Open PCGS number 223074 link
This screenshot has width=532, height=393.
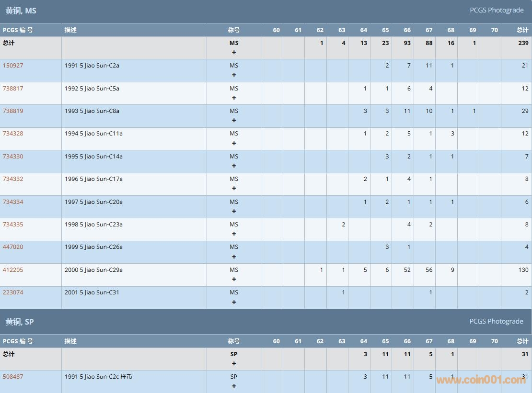(x=13, y=292)
